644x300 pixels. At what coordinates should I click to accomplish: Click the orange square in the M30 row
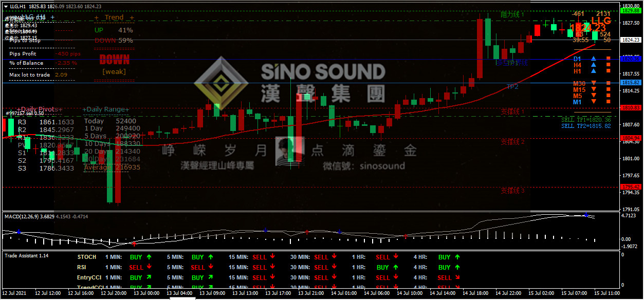pos(609,83)
